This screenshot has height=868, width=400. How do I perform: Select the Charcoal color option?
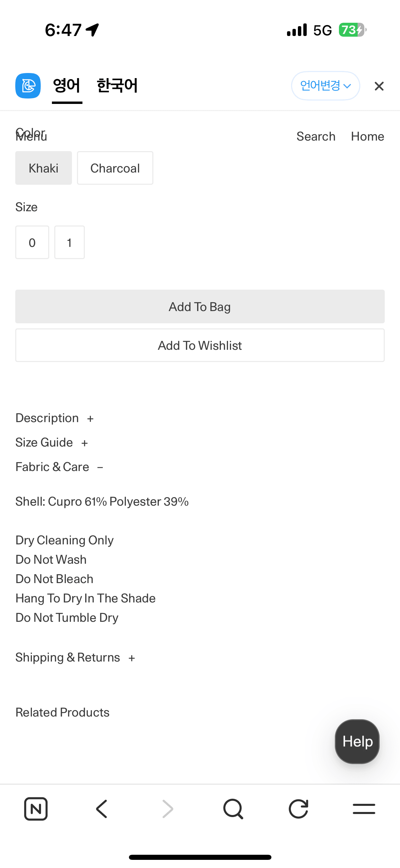115,168
